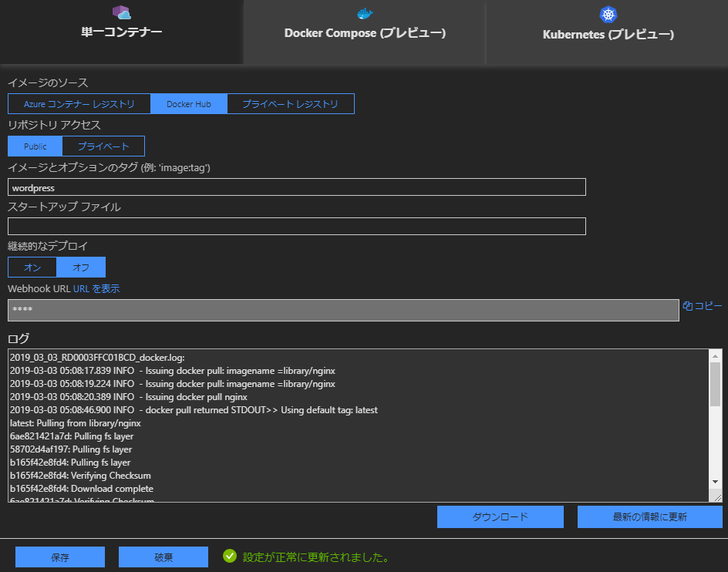728x572 pixels.
Task: Click the 継続的なデプロイ label
Action: click(48, 246)
